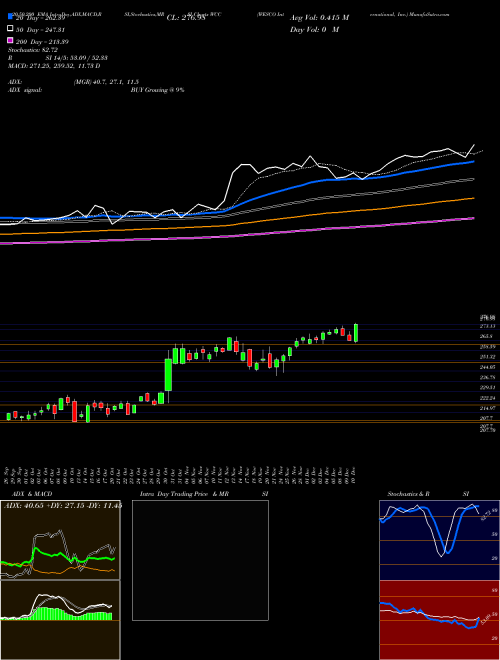Image resolution: width=500 pixels, height=660 pixels.
Task: Click the 'Avg Vol: 0.415 M' label
Action: [x=319, y=18]
